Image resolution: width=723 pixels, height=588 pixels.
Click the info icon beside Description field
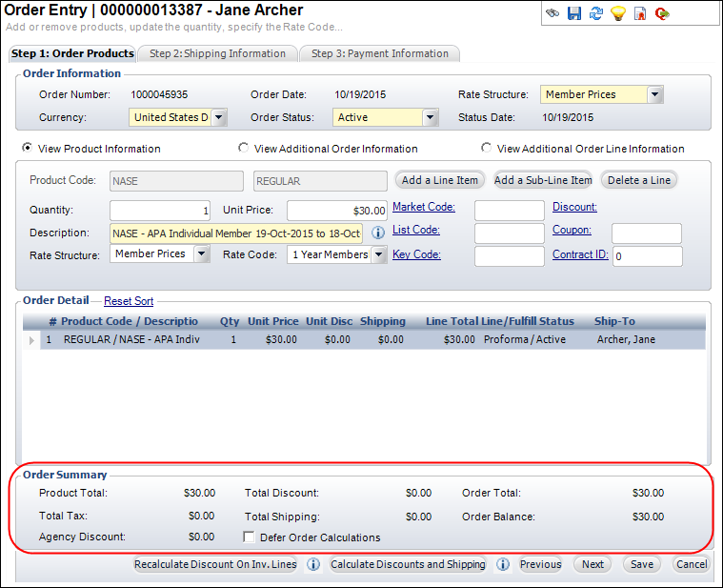(x=378, y=233)
